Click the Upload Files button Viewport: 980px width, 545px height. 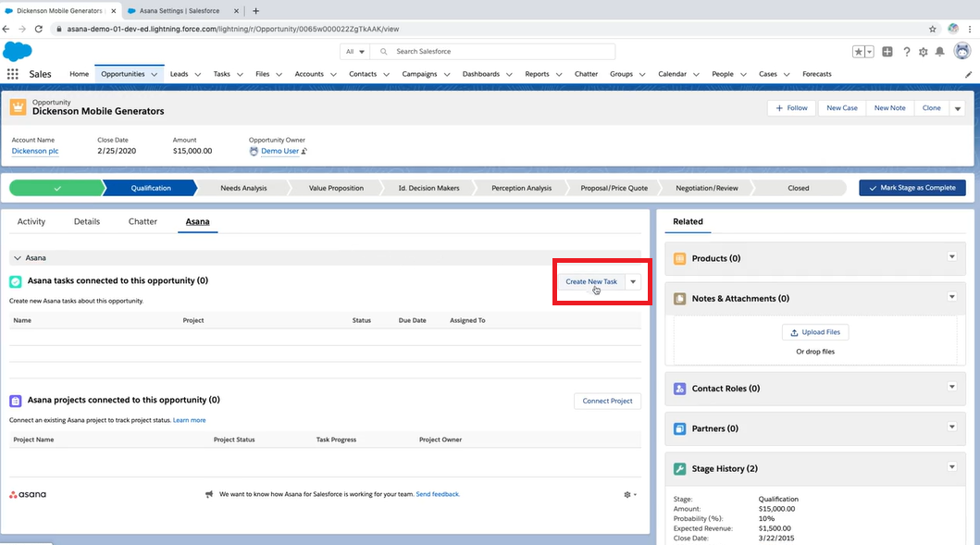coord(815,332)
